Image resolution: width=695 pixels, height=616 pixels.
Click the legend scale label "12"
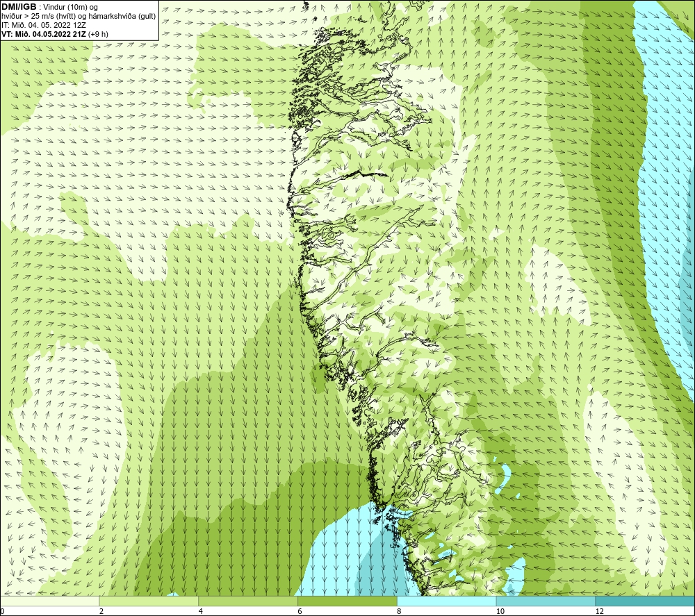(x=600, y=611)
